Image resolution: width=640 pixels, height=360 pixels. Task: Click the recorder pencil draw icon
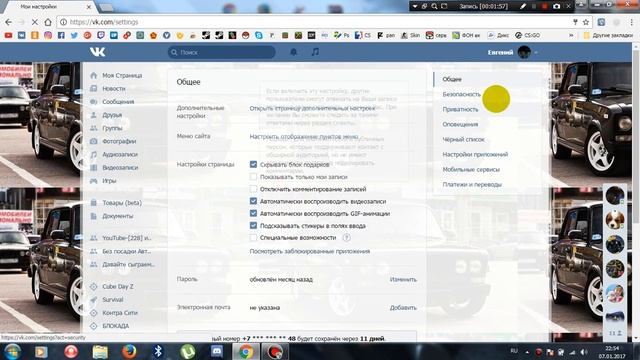pyautogui.click(x=523, y=6)
